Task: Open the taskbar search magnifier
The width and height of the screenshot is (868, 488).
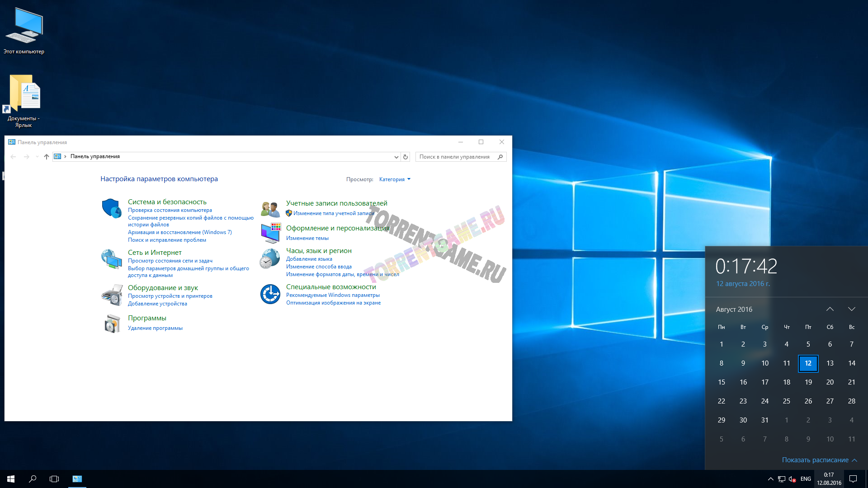Action: click(33, 479)
